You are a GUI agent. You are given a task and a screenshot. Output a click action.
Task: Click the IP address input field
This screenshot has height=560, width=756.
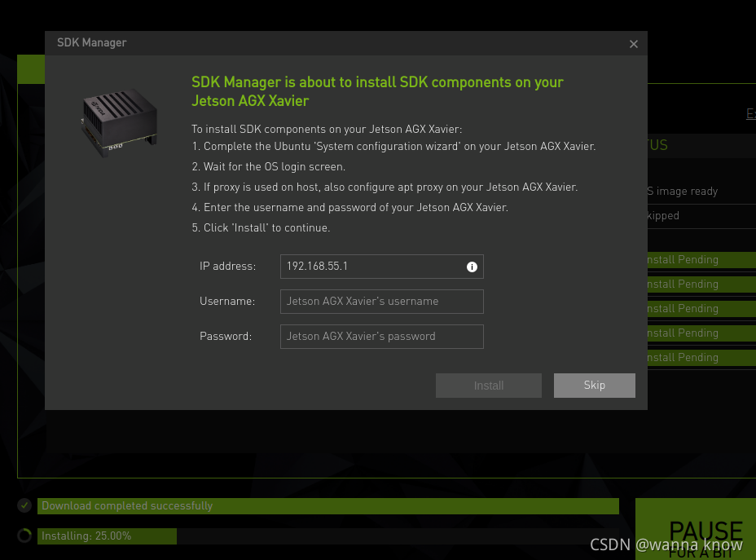(381, 267)
